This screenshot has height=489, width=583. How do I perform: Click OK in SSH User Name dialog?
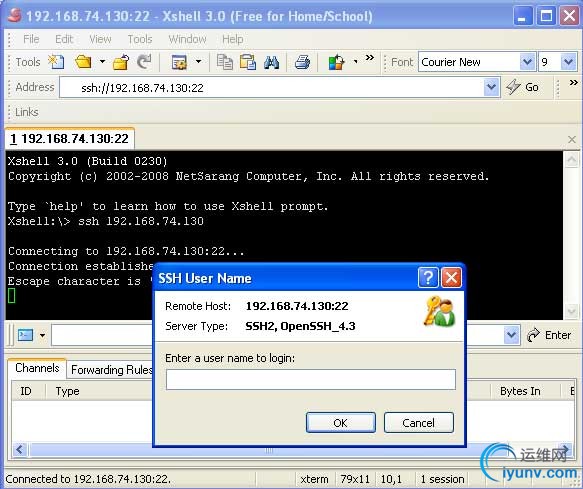pos(341,423)
